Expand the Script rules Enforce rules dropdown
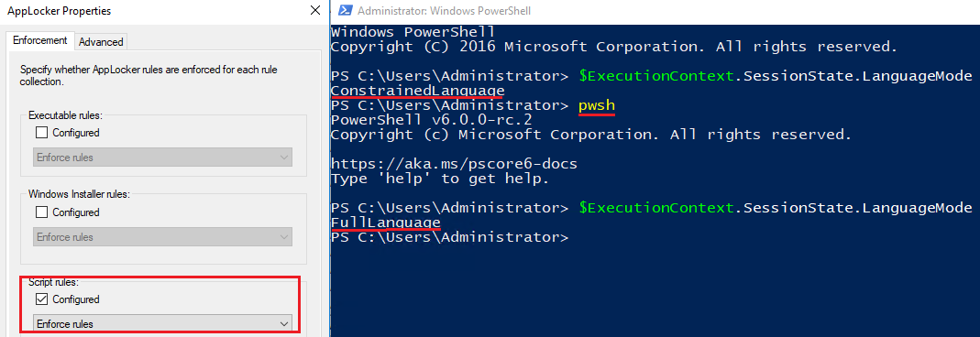This screenshot has height=337, width=980. click(162, 324)
